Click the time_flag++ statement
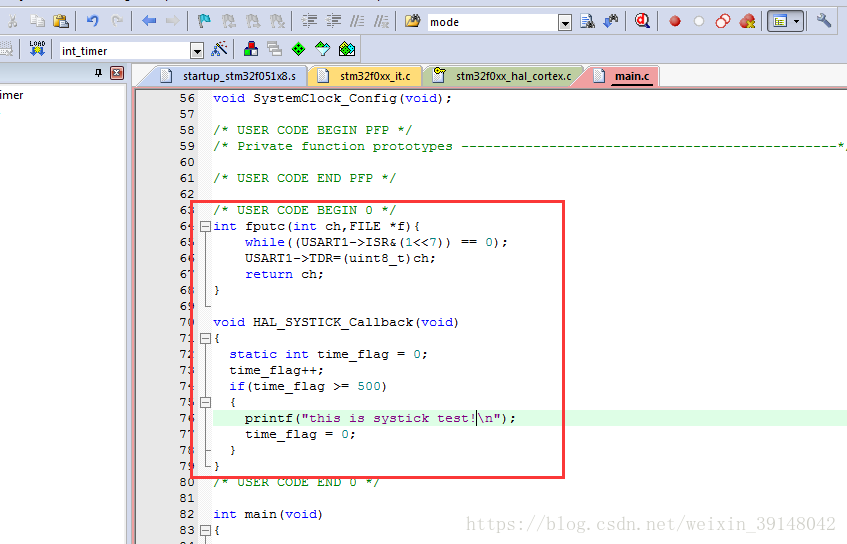Viewport: 847px width, 544px height. click(276, 371)
